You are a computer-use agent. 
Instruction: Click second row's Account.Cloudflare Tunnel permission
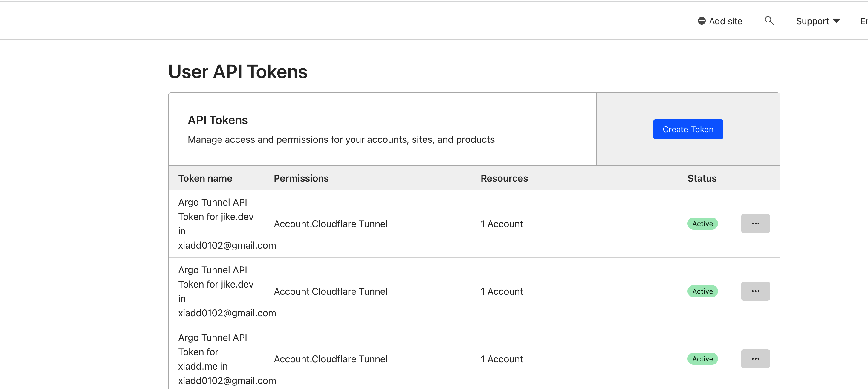tap(331, 291)
